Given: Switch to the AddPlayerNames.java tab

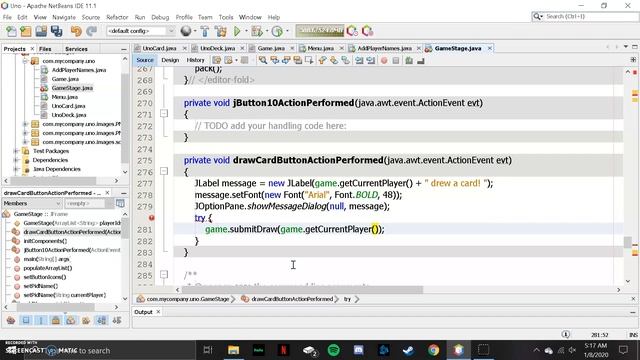Looking at the screenshot, I should point(384,48).
